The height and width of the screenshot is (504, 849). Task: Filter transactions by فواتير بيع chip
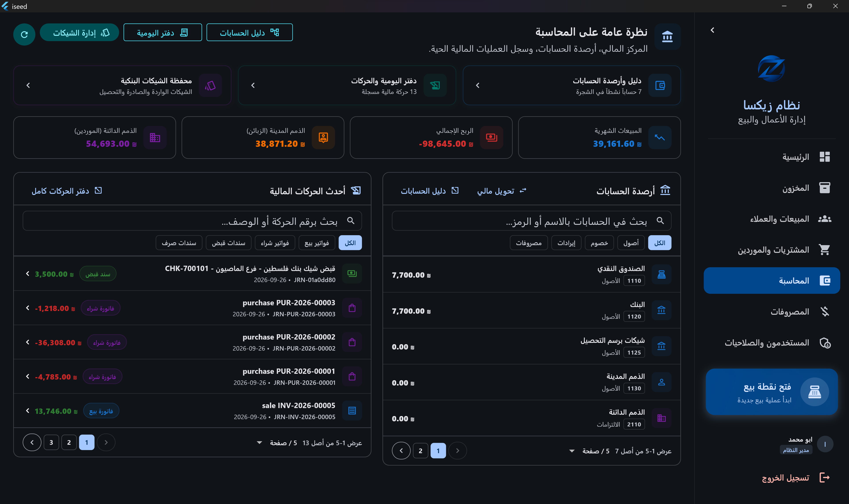317,243
